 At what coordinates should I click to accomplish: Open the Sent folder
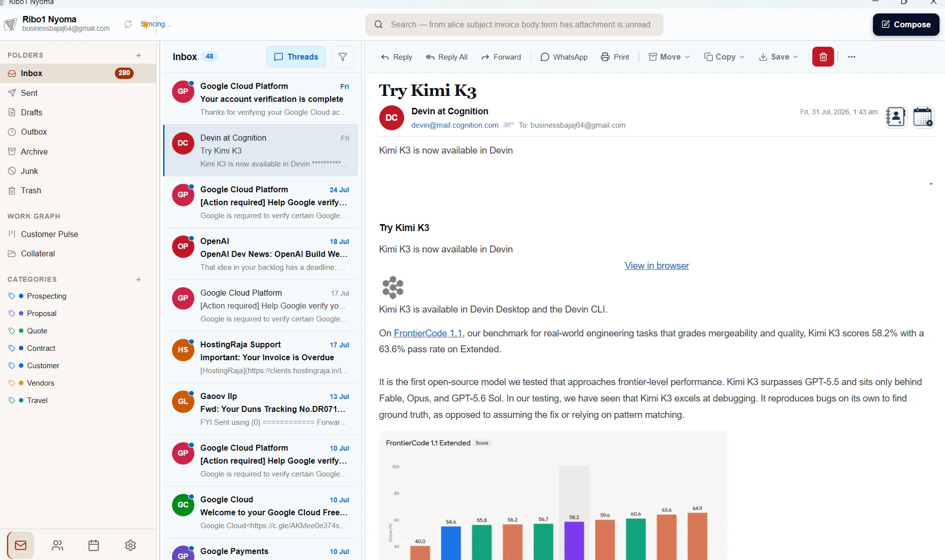pyautogui.click(x=78, y=93)
